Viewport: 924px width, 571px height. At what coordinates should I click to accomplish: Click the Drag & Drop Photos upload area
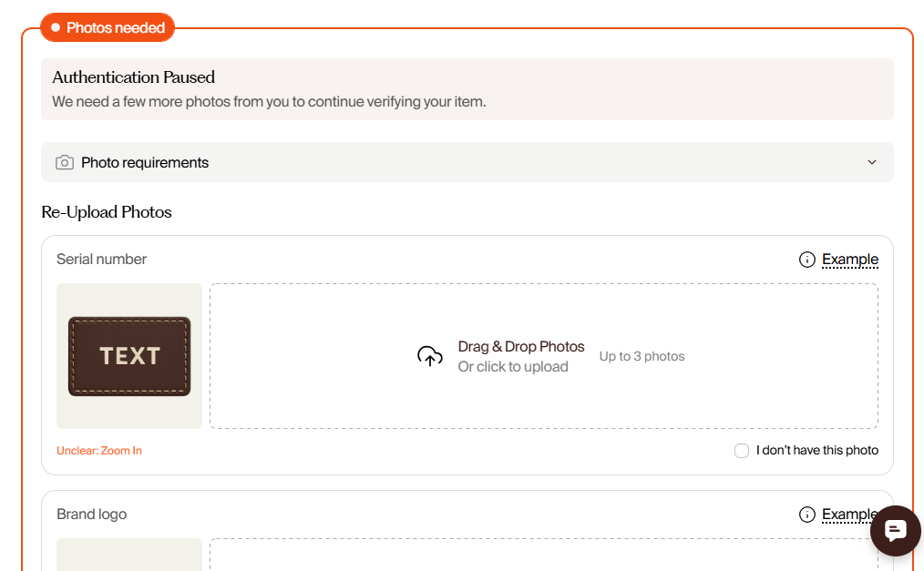click(544, 356)
